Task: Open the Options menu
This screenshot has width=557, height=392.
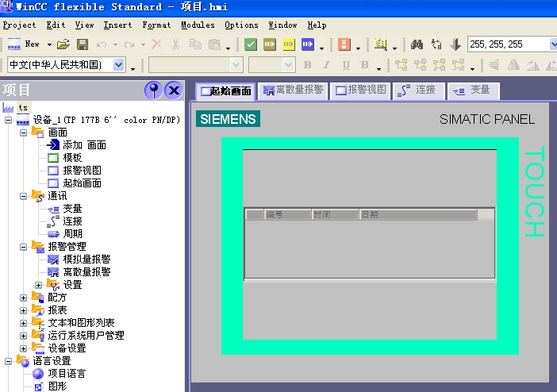Action: (x=241, y=25)
